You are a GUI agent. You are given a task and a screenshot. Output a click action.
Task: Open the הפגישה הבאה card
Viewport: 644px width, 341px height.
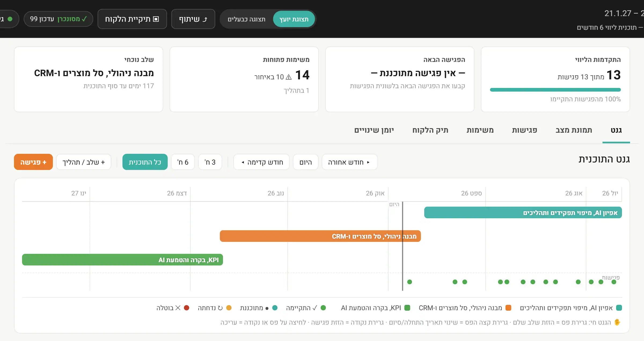[400, 79]
